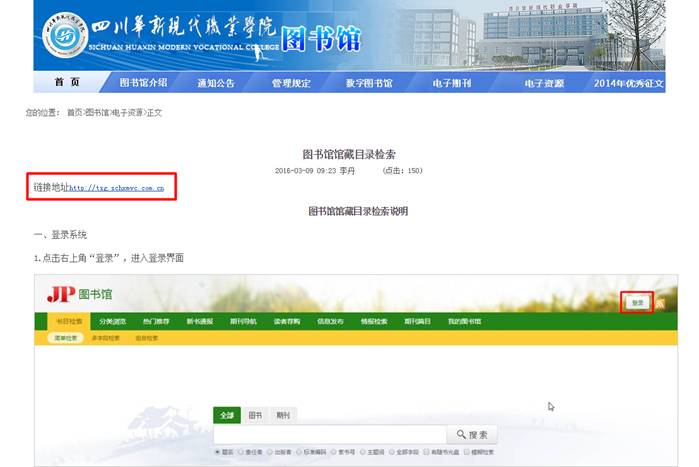Open 图书馆介绍 in the navigation bar
Viewport: 699px width, 467px height.
143,83
